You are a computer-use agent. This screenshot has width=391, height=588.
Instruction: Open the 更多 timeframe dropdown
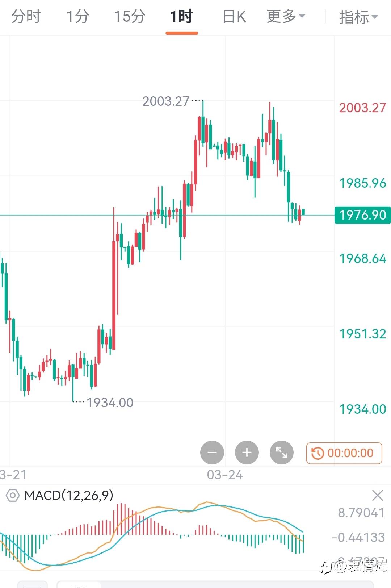click(286, 16)
